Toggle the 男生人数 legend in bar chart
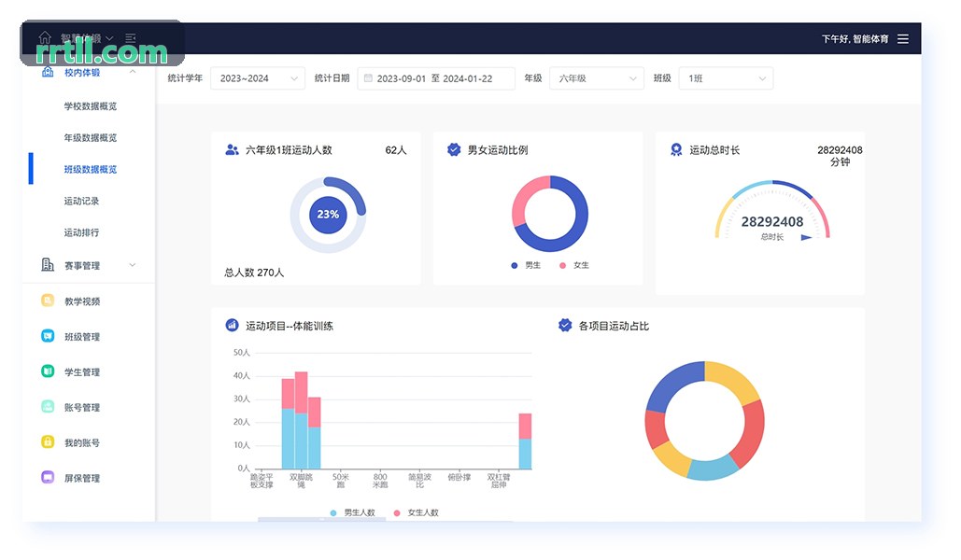Image resolution: width=961 pixels, height=560 pixels. coord(352,512)
